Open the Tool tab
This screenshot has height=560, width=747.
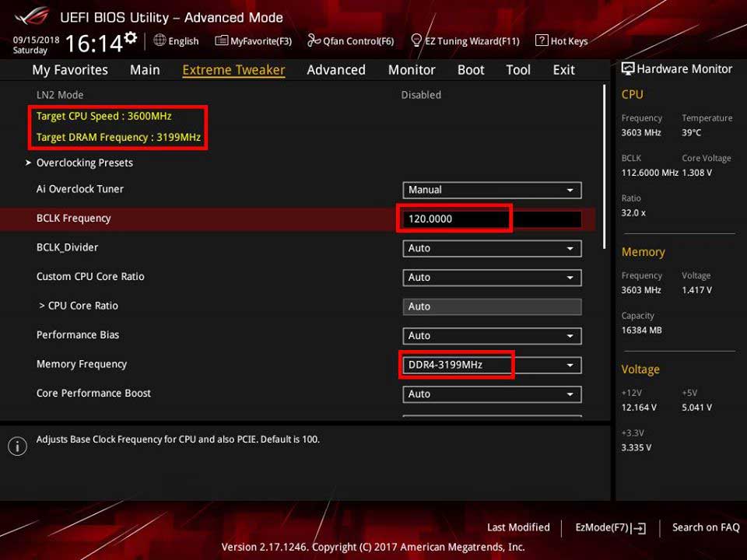518,70
